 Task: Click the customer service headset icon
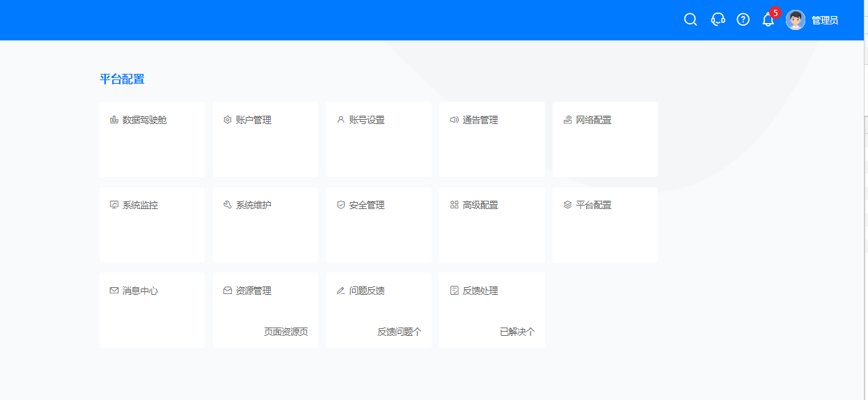pyautogui.click(x=718, y=20)
